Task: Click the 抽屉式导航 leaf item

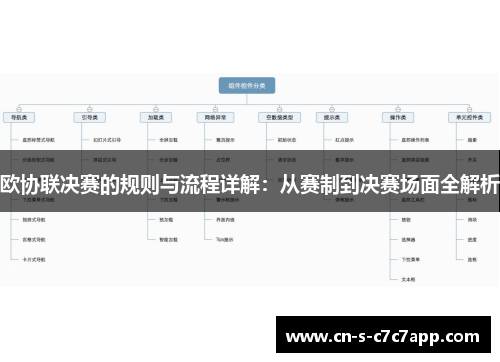Action: [x=34, y=220]
